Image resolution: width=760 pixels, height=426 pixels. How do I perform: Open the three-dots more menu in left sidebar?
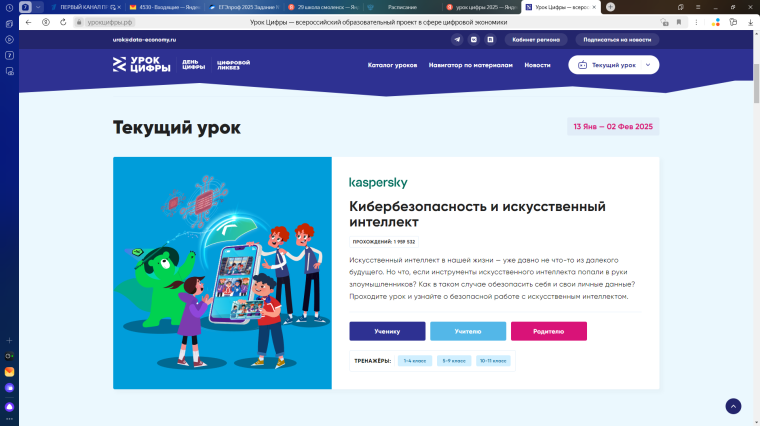click(x=9, y=419)
